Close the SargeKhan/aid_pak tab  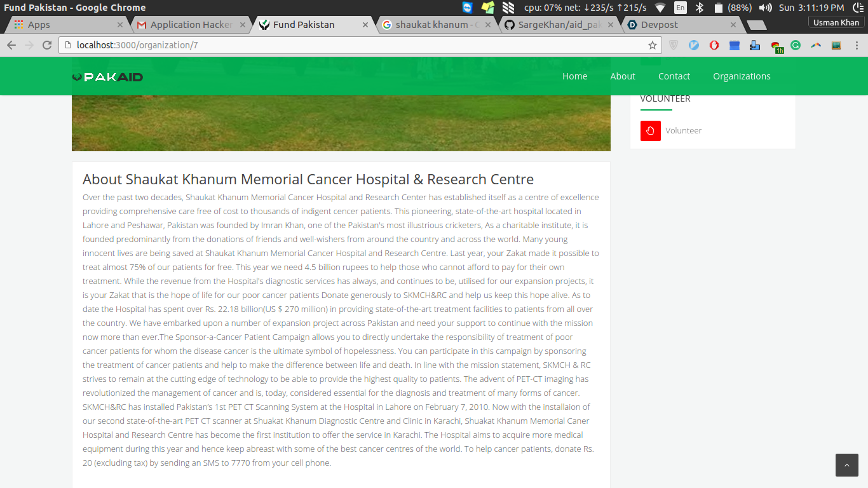pos(611,25)
